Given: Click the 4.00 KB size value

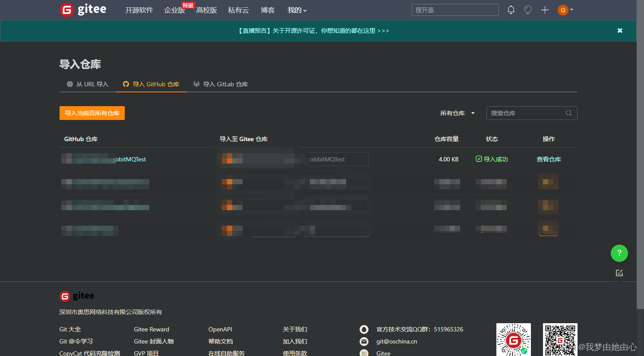Looking at the screenshot, I should pos(448,159).
